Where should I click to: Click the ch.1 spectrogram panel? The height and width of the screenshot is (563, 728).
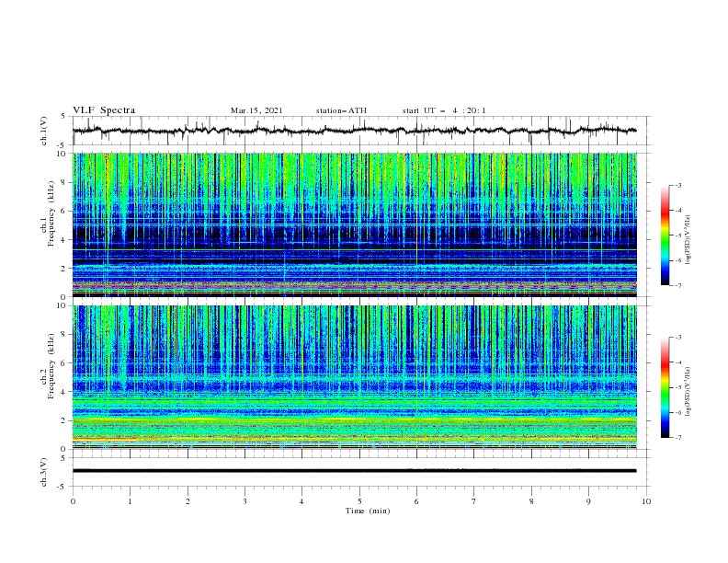pyautogui.click(x=355, y=224)
